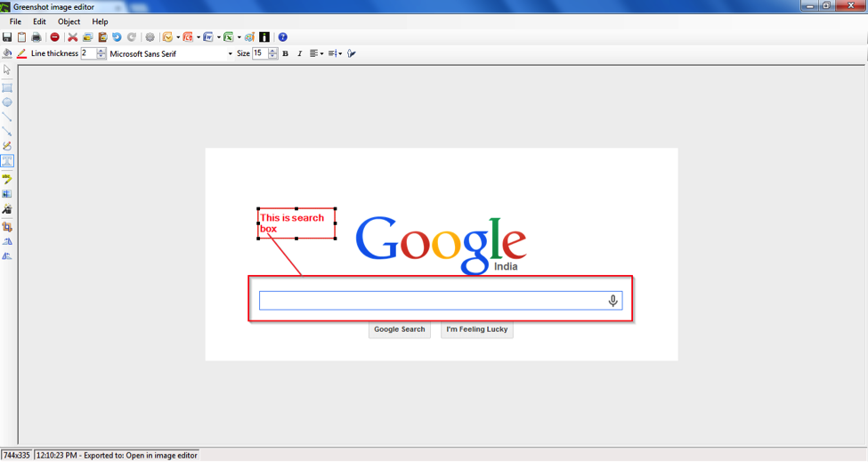Cut the selected element with the red X-shaped cut icon

click(x=72, y=37)
